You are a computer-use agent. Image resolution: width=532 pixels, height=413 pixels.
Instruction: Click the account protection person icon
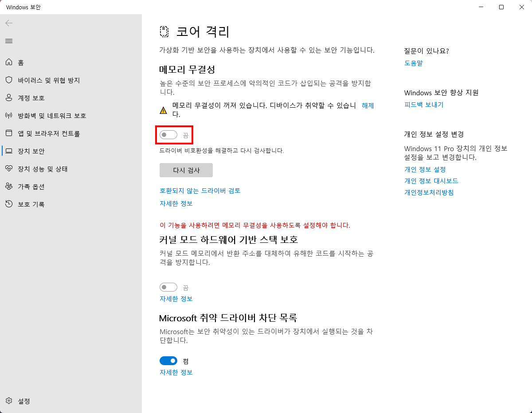tap(9, 98)
